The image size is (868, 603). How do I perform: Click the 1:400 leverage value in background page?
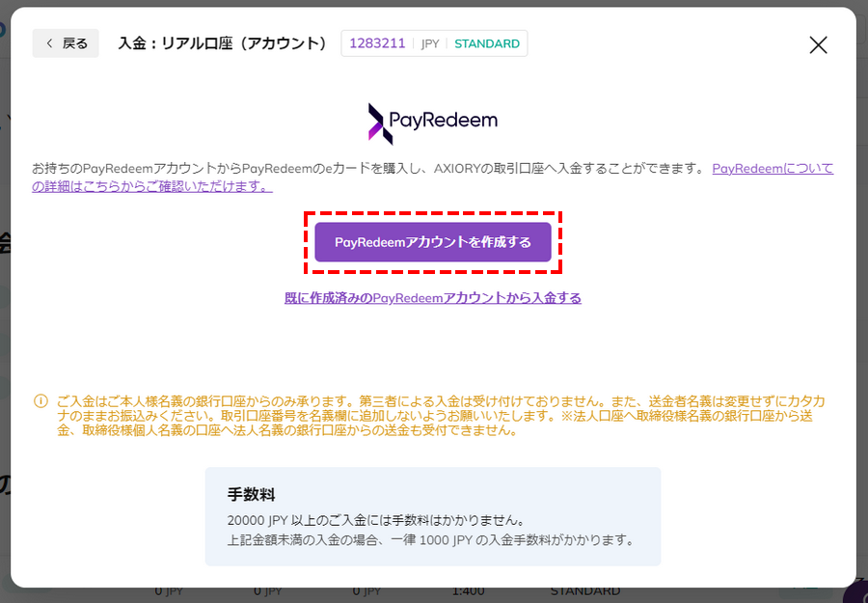[469, 591]
